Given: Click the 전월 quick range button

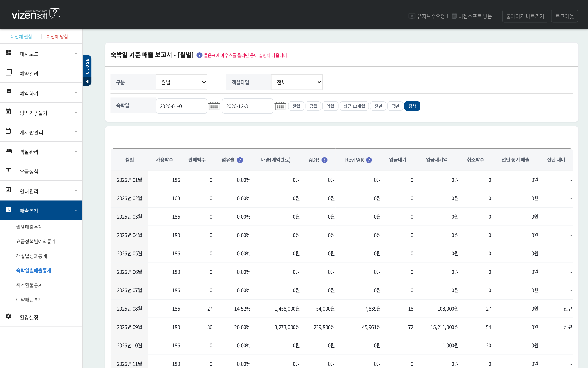Looking at the screenshot, I should tap(296, 106).
